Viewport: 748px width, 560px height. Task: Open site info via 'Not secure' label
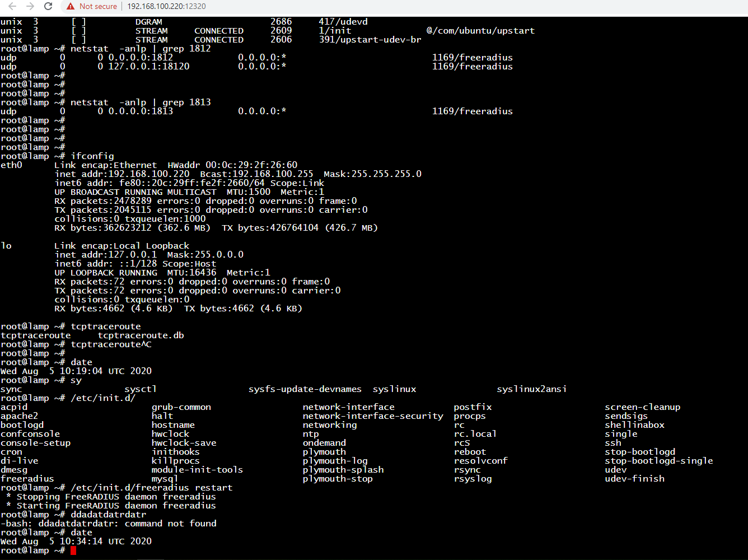point(98,6)
